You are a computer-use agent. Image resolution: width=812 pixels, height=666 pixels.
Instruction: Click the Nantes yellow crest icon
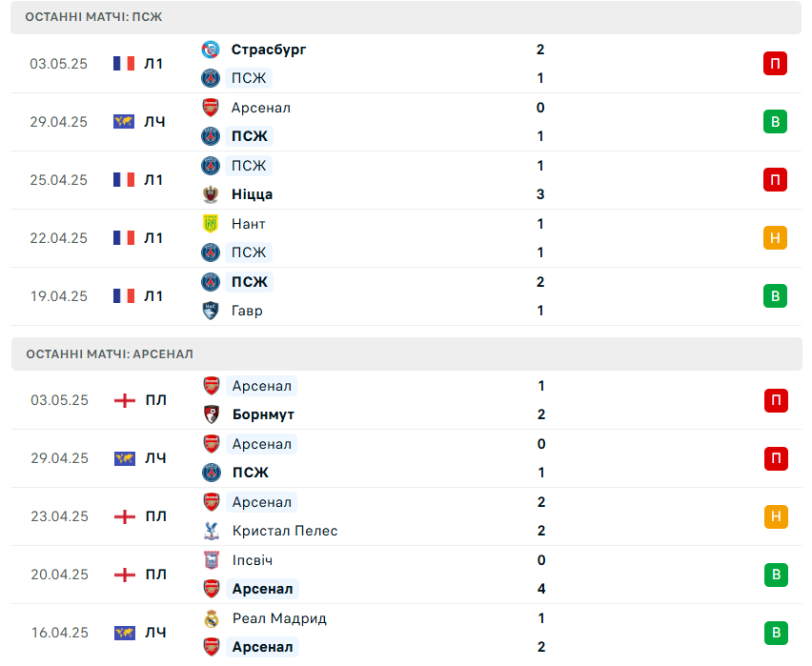click(211, 224)
